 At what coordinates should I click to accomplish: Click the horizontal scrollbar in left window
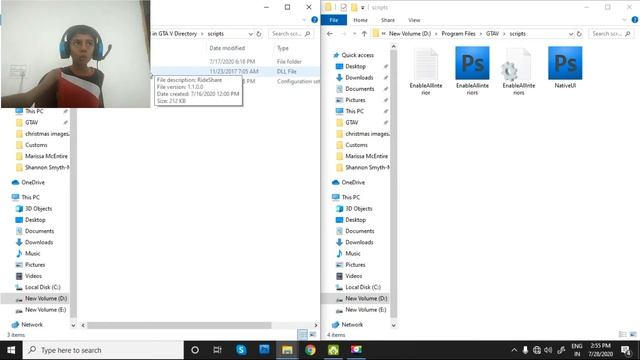pos(179,325)
